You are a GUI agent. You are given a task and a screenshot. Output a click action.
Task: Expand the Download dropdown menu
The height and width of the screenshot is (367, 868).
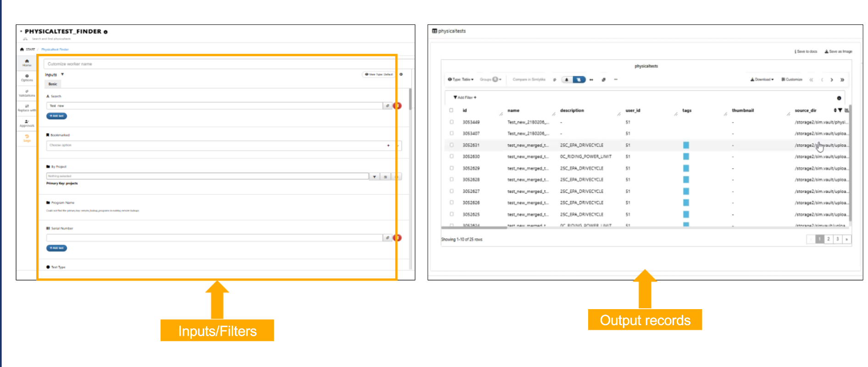[x=762, y=79]
